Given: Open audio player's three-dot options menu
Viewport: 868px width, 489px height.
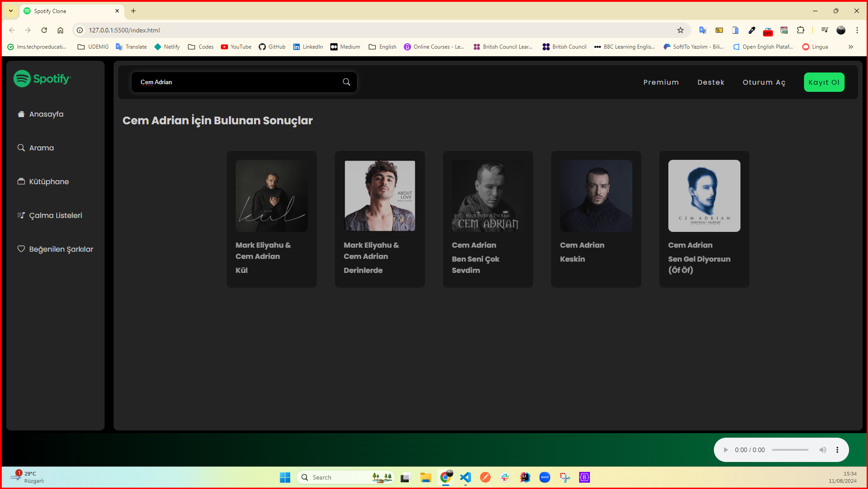Looking at the screenshot, I should [837, 450].
